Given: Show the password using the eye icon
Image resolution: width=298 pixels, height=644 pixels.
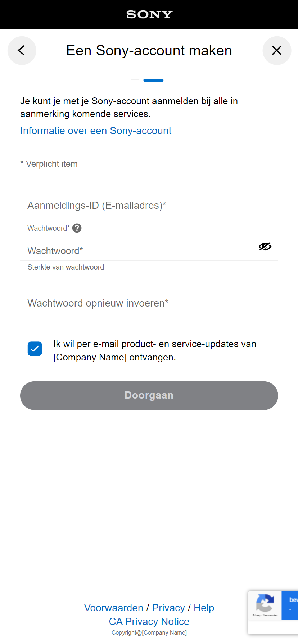Looking at the screenshot, I should click(265, 247).
